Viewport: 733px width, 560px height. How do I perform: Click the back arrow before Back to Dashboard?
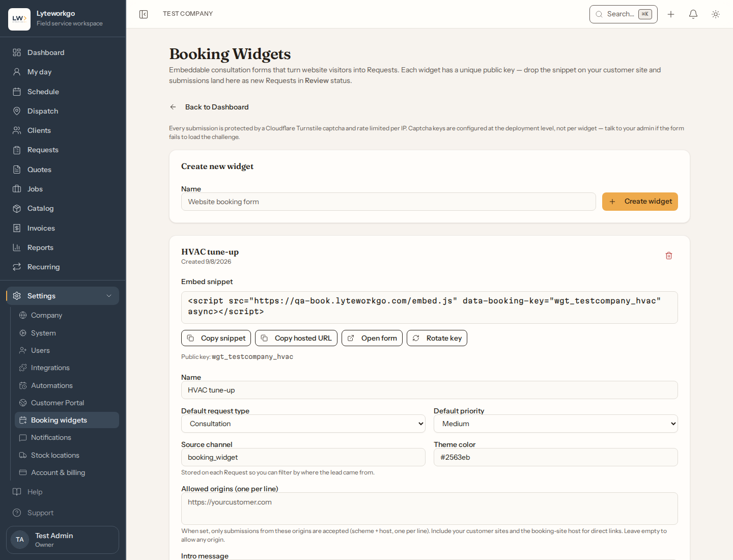(x=173, y=107)
